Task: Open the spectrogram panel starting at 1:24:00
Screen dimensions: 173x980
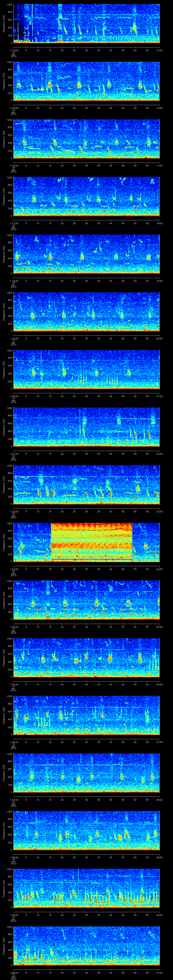Action: (87, 600)
